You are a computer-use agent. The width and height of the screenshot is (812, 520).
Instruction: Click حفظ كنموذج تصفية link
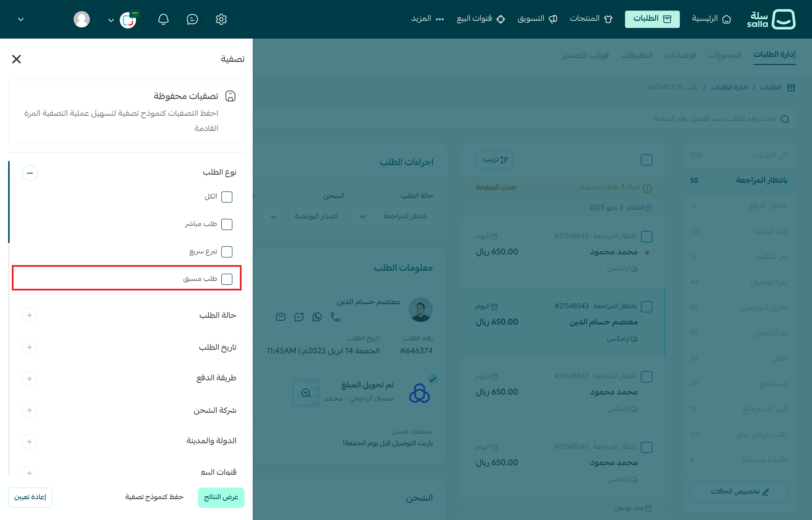pos(154,497)
